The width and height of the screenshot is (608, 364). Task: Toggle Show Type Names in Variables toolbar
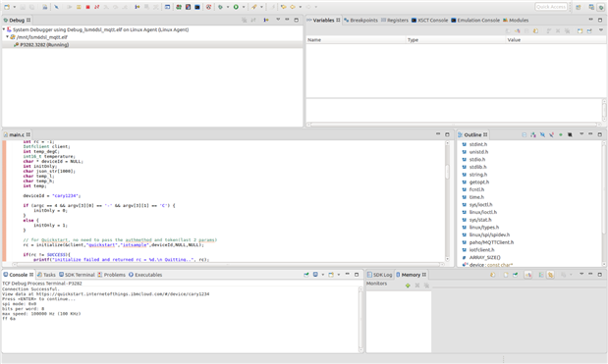508,30
